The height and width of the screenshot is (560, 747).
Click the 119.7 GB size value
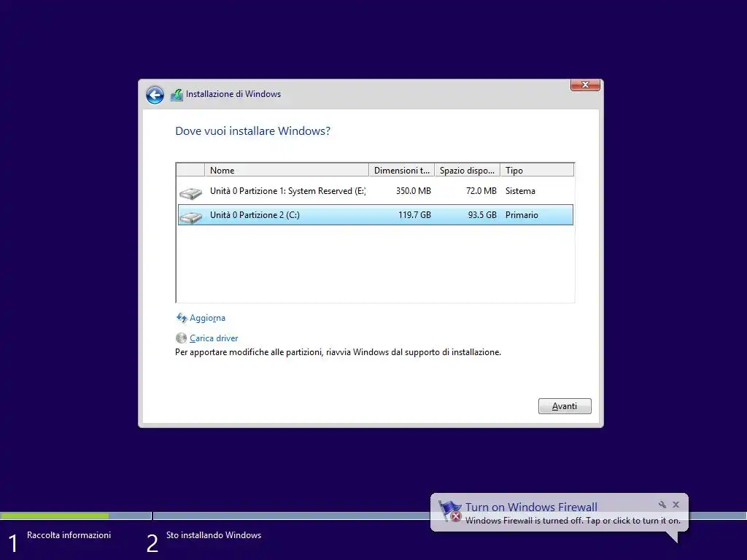[414, 215]
